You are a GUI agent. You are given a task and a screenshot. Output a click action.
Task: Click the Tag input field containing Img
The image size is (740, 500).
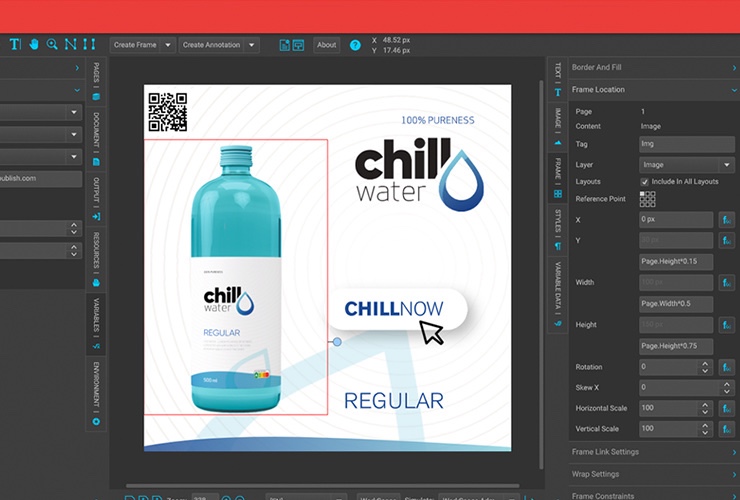coord(686,144)
